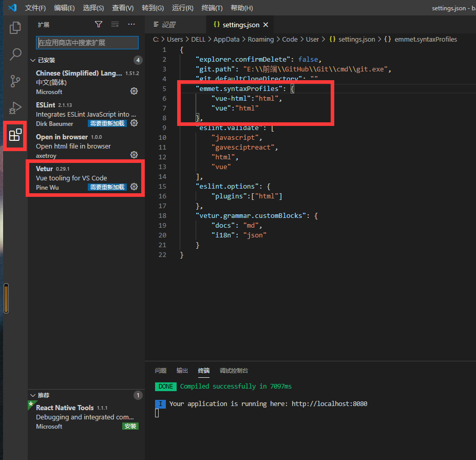The image size is (476, 460).
Task: Open the Explorer view in activity bar
Action: tap(15, 28)
